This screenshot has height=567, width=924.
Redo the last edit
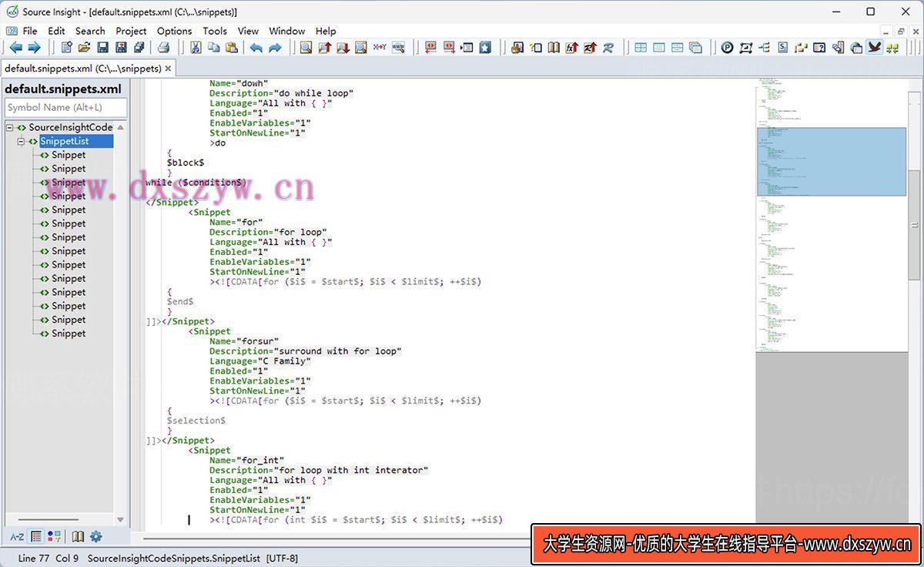[x=275, y=48]
